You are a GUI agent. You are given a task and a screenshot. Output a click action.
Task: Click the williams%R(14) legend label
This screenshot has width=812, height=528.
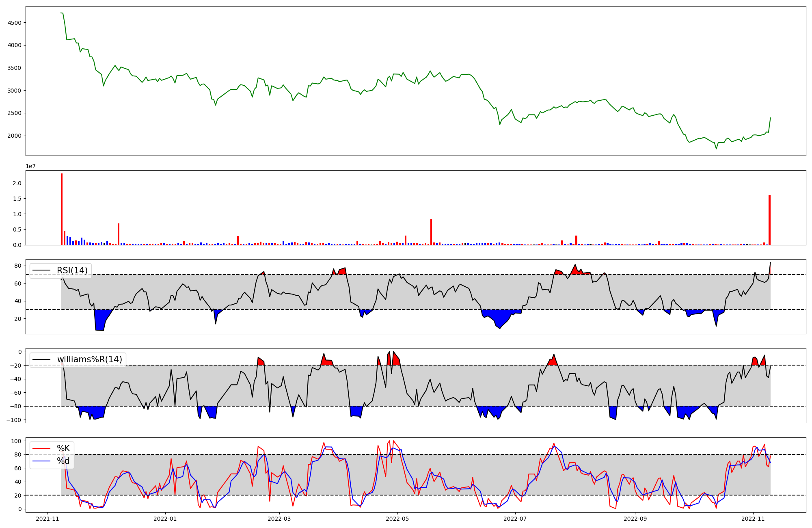89,359
